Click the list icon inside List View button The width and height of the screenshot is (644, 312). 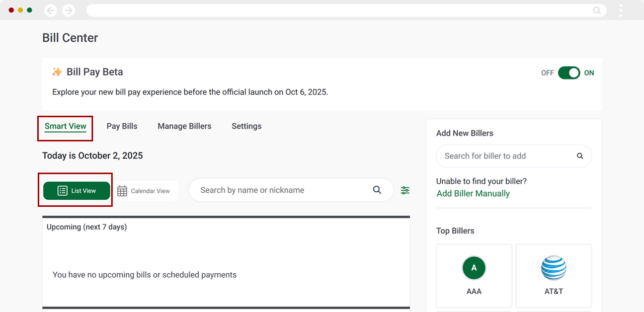click(x=61, y=190)
